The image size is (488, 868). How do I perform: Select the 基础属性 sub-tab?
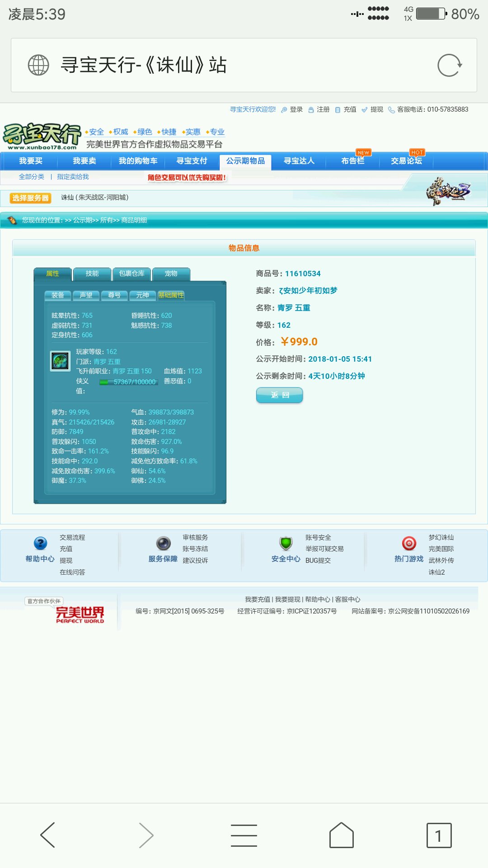pos(171,295)
